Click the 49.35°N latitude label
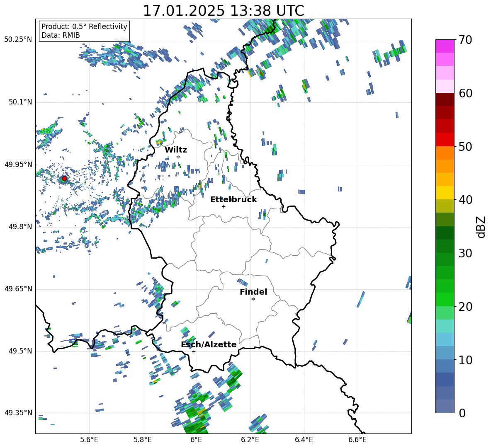Viewport: 491px width, 448px height. pos(18,413)
